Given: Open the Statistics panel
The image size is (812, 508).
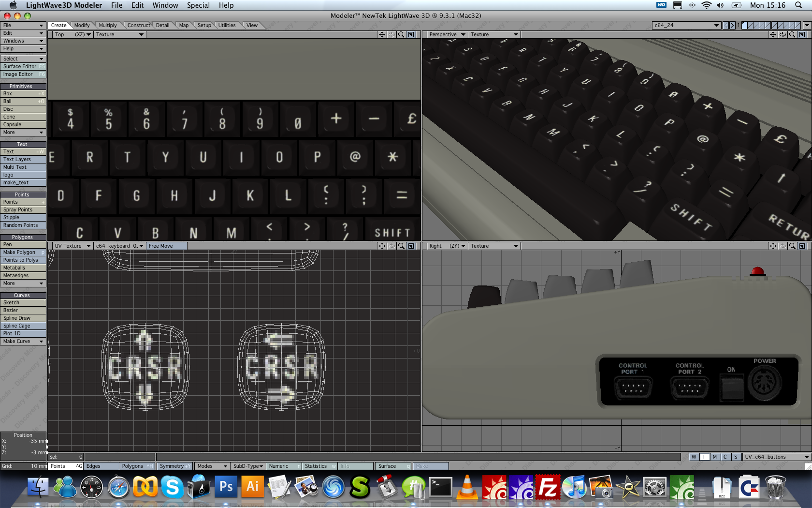Looking at the screenshot, I should 320,466.
